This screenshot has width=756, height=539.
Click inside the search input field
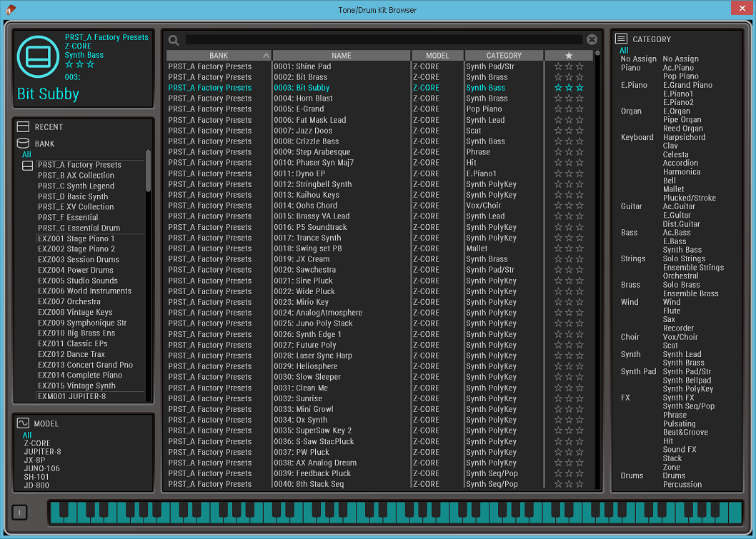coord(384,39)
